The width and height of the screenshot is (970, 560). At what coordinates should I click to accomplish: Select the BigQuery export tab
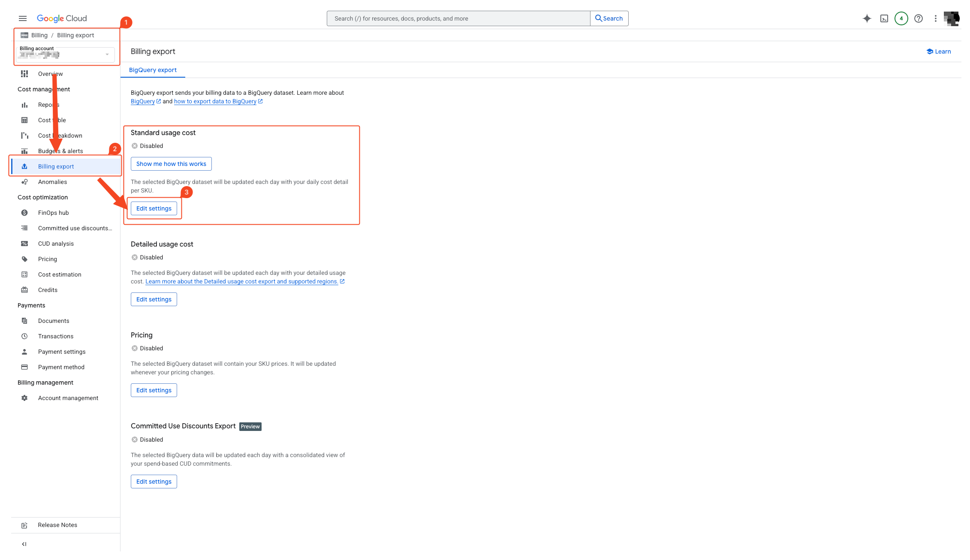pos(153,70)
